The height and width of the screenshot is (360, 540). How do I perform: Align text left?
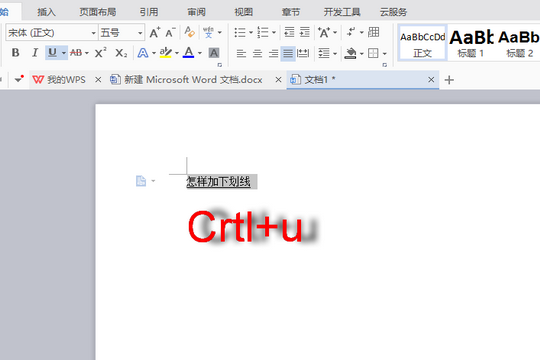(241, 53)
